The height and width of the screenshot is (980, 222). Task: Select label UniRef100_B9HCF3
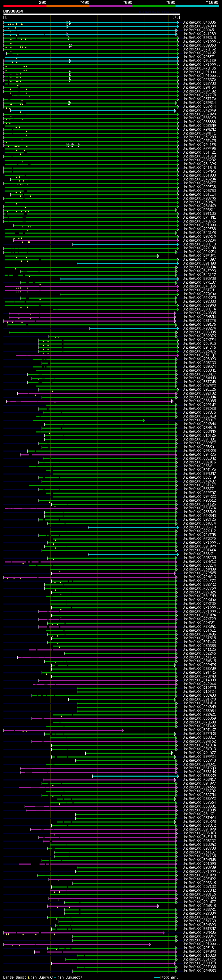[199, 244]
